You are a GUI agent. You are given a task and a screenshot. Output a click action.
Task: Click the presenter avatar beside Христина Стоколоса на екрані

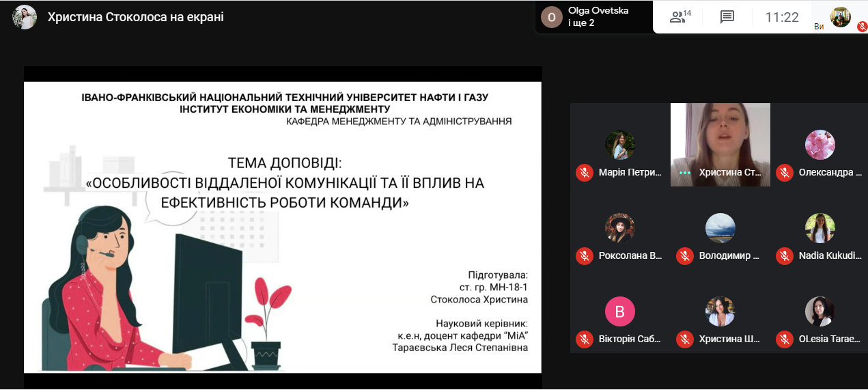click(x=25, y=17)
